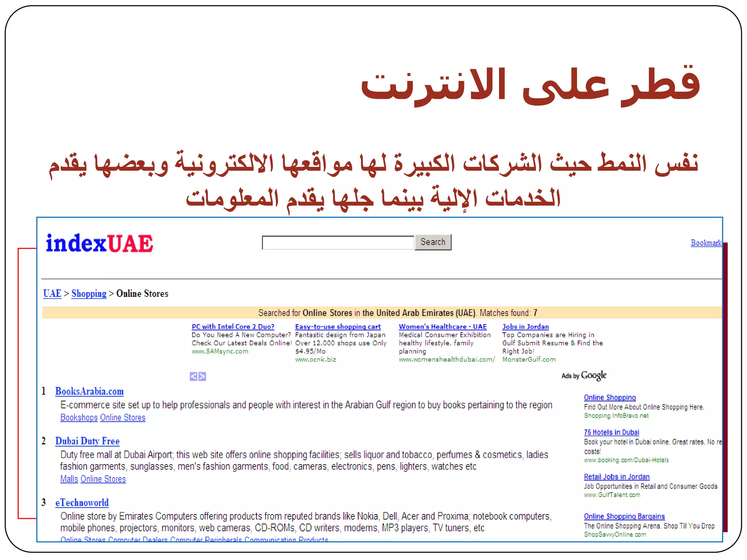
Task: Open Malls category link
Action: coord(69,479)
